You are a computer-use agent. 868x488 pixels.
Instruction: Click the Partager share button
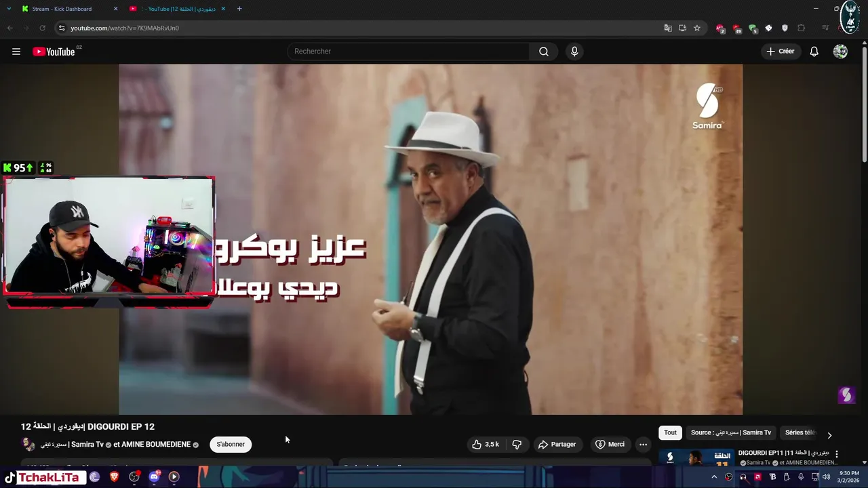click(557, 445)
